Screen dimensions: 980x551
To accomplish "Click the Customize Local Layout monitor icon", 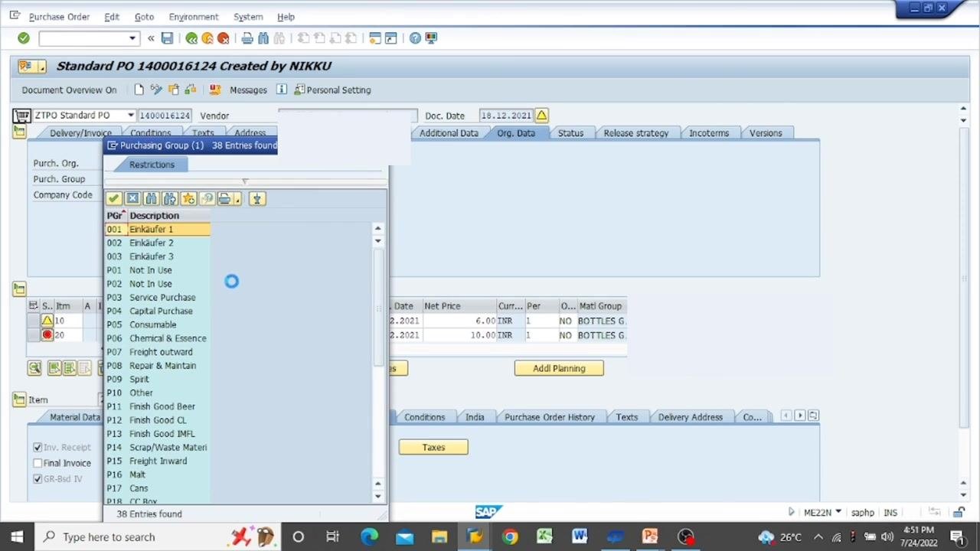I will [431, 38].
